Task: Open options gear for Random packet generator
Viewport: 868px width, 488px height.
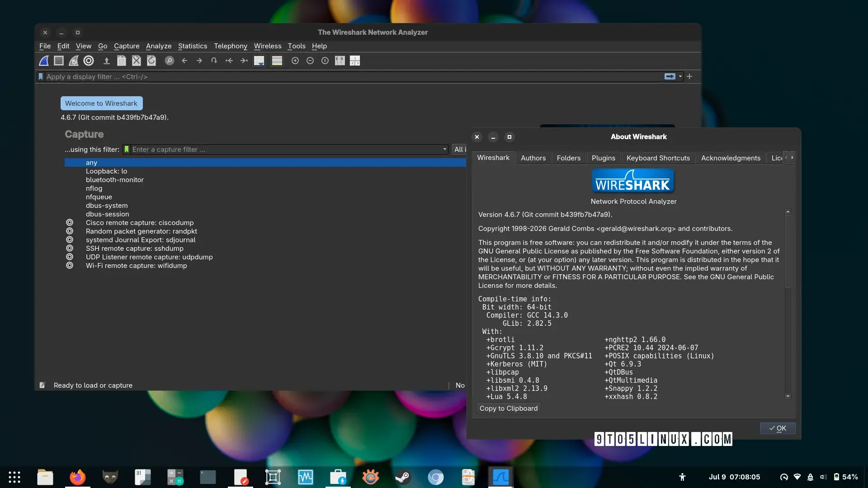Action: pyautogui.click(x=70, y=231)
